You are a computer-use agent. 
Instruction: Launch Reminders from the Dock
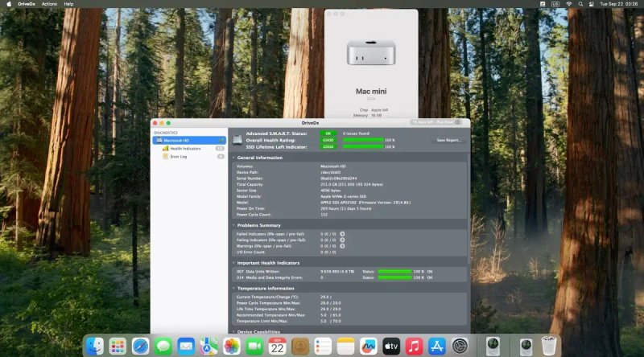click(323, 347)
